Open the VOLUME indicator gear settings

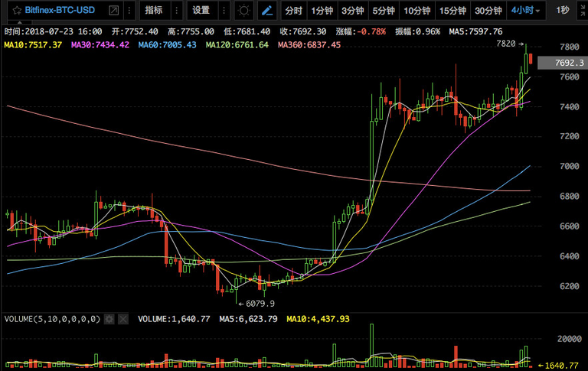(x=109, y=319)
